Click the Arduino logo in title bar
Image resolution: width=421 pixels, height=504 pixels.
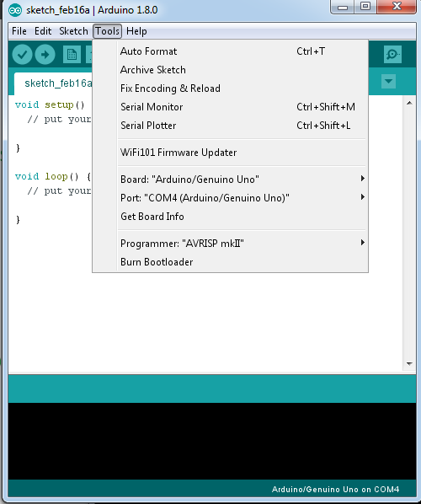click(x=15, y=10)
